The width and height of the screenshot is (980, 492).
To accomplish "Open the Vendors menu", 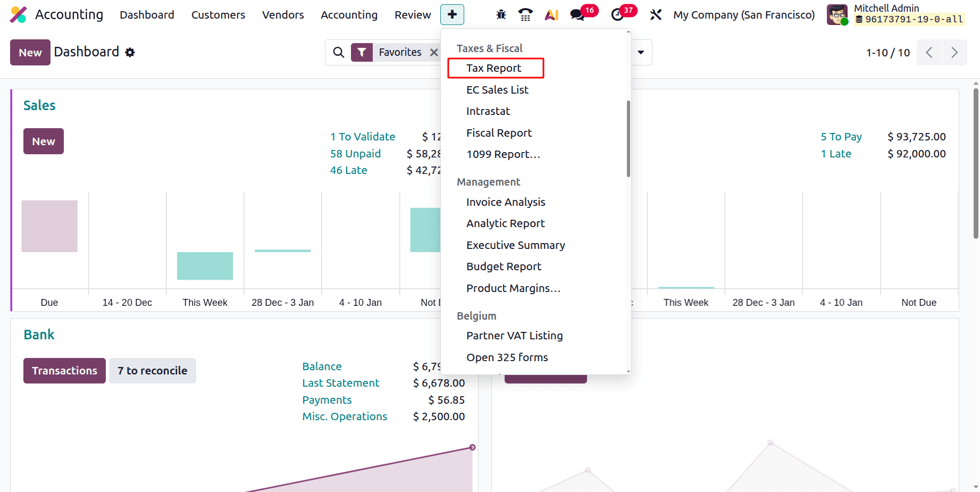I will tap(283, 15).
